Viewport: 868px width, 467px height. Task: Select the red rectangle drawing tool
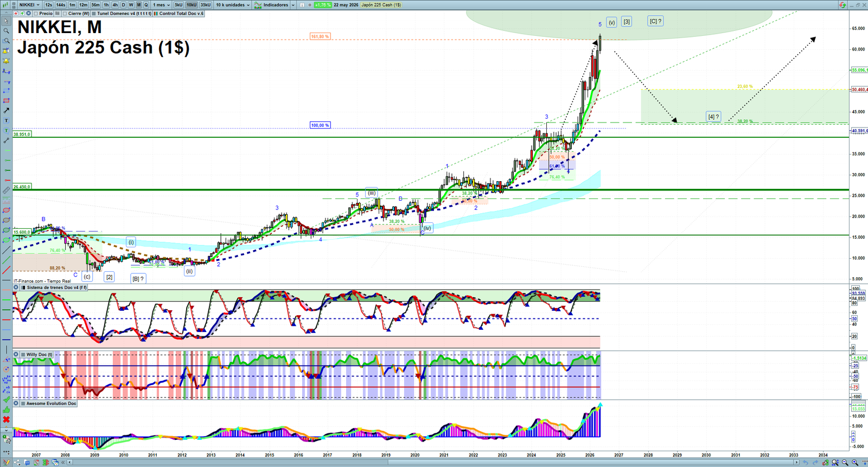click(7, 100)
